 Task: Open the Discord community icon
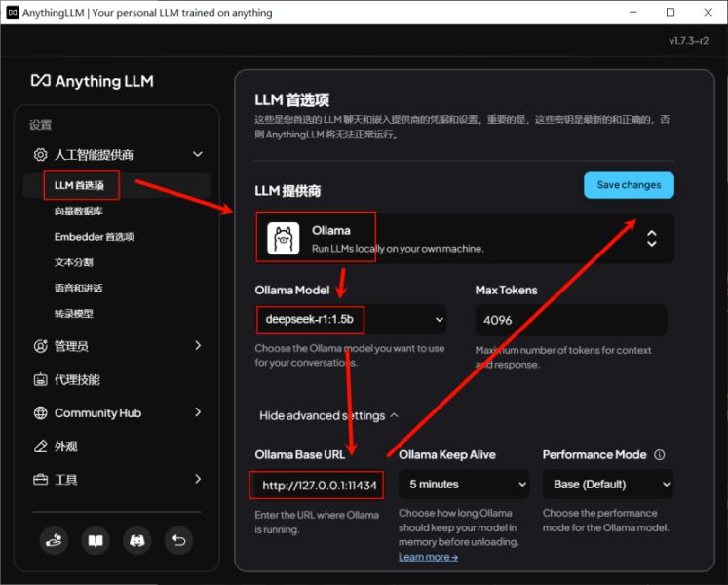pyautogui.click(x=135, y=539)
